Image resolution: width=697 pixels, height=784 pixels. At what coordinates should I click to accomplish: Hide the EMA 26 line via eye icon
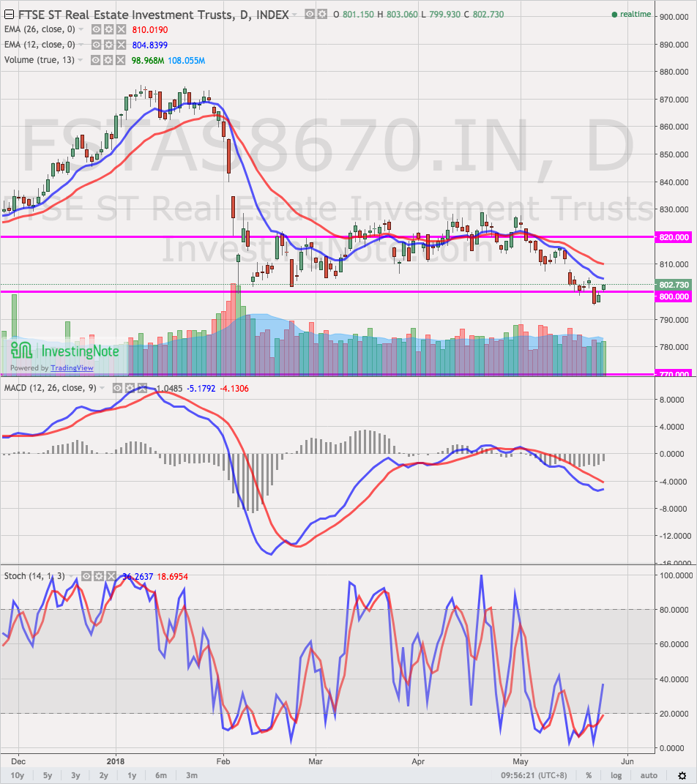96,29
